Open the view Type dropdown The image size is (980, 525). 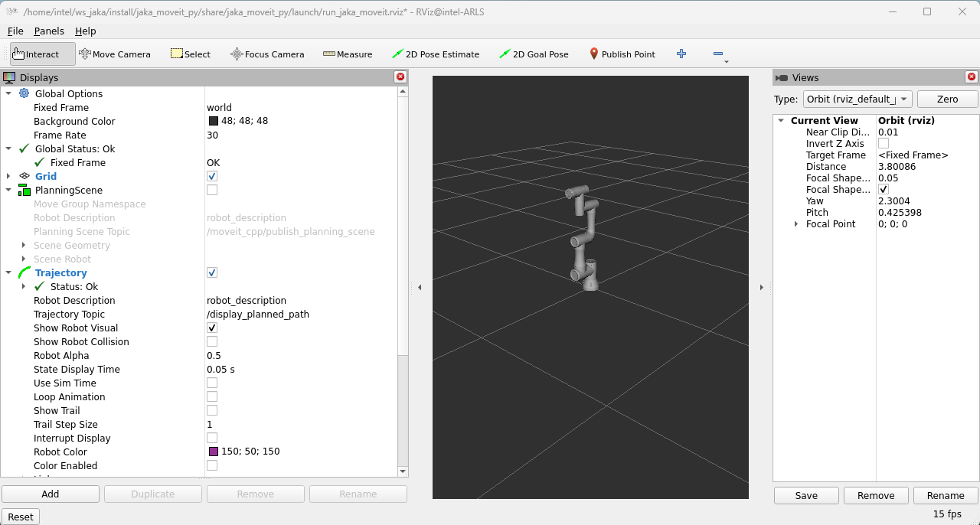856,99
